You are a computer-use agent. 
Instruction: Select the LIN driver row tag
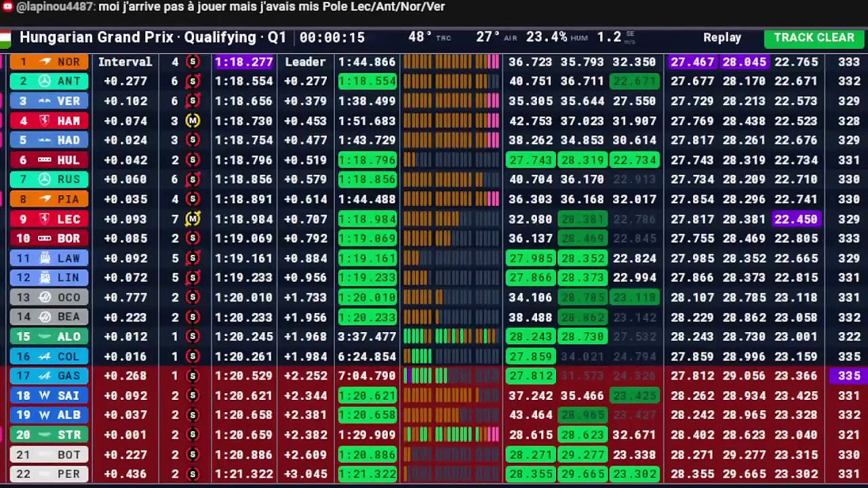pyautogui.click(x=49, y=278)
